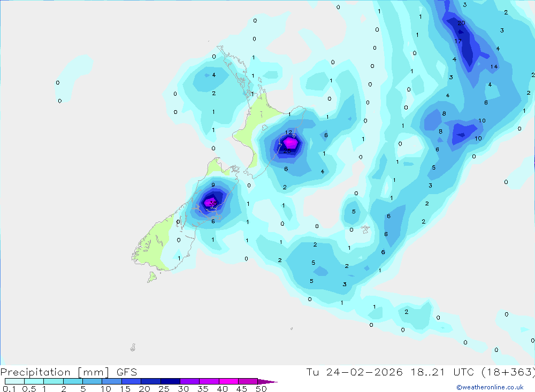Click the Stewart Island outline south of South Island
This screenshot has height=392, width=535.
[x=152, y=277]
